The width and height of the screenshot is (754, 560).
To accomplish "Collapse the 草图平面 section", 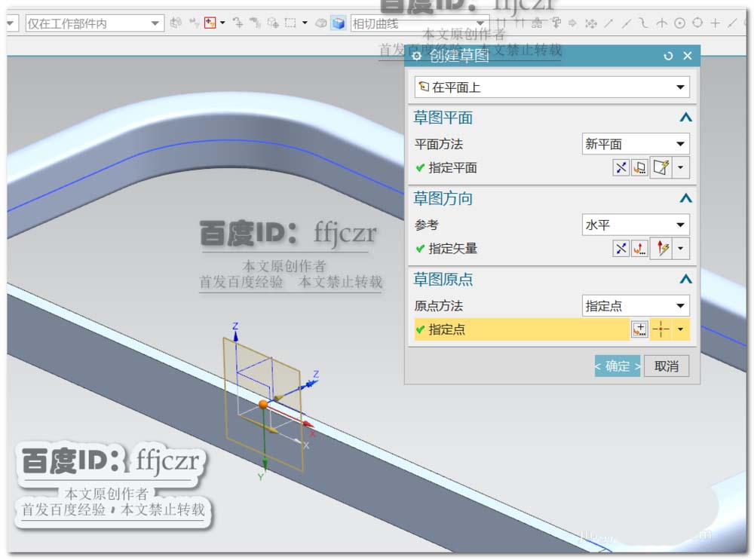I will [685, 118].
